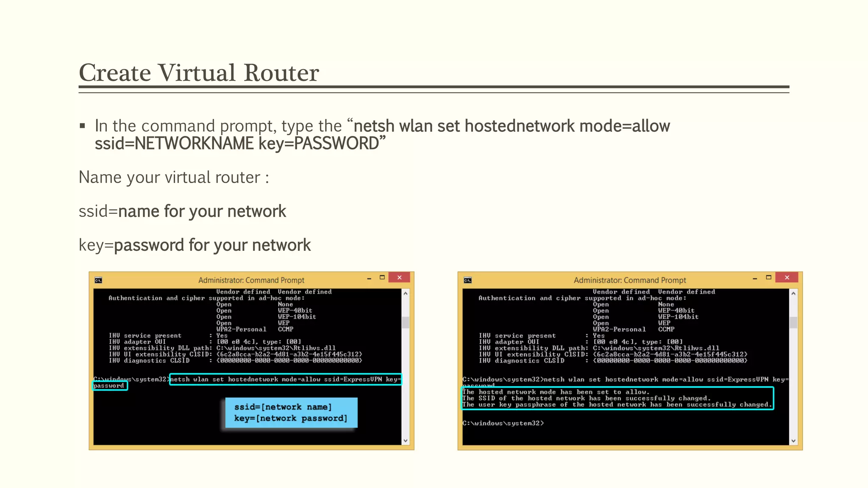The height and width of the screenshot is (488, 868).
Task: Minimize the left Command Prompt window
Action: pos(369,278)
